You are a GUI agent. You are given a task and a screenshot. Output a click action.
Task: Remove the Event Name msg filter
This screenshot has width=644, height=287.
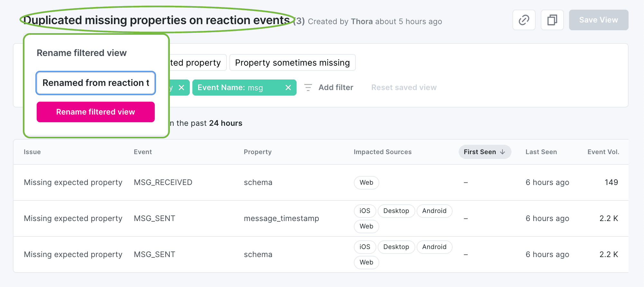288,88
